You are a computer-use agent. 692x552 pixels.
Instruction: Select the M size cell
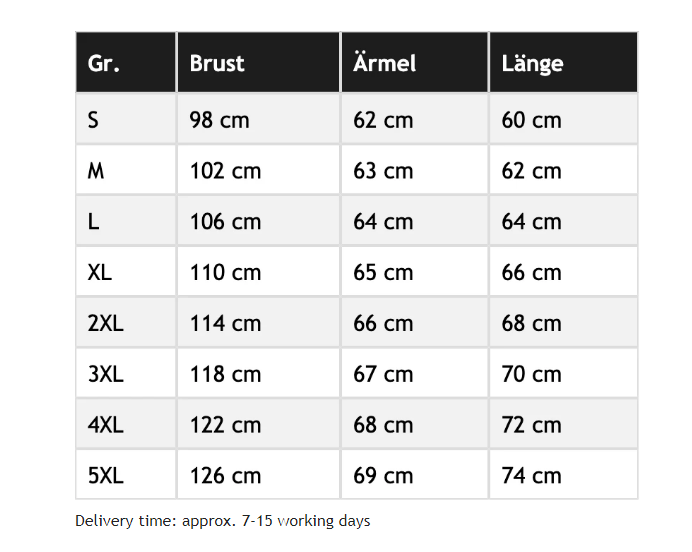96,171
